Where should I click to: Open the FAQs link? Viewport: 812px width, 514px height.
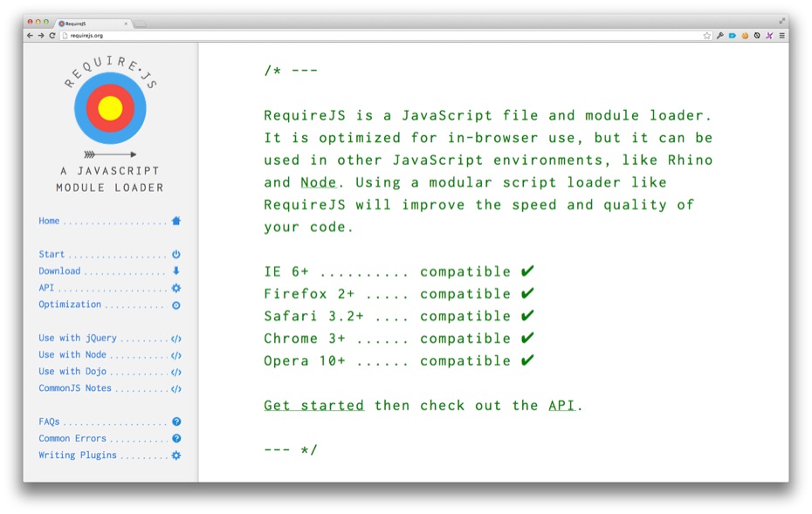[49, 421]
